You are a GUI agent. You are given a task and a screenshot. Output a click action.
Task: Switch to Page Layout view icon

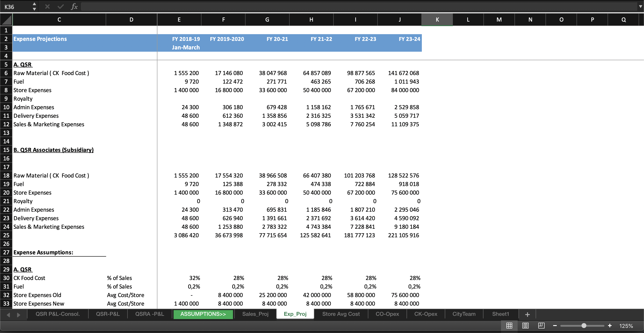click(x=525, y=326)
